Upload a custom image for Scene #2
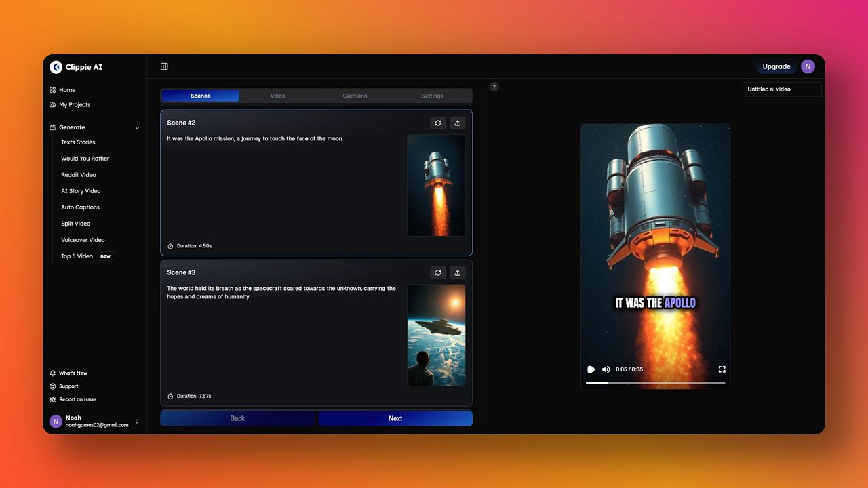This screenshot has height=488, width=868. [x=458, y=123]
